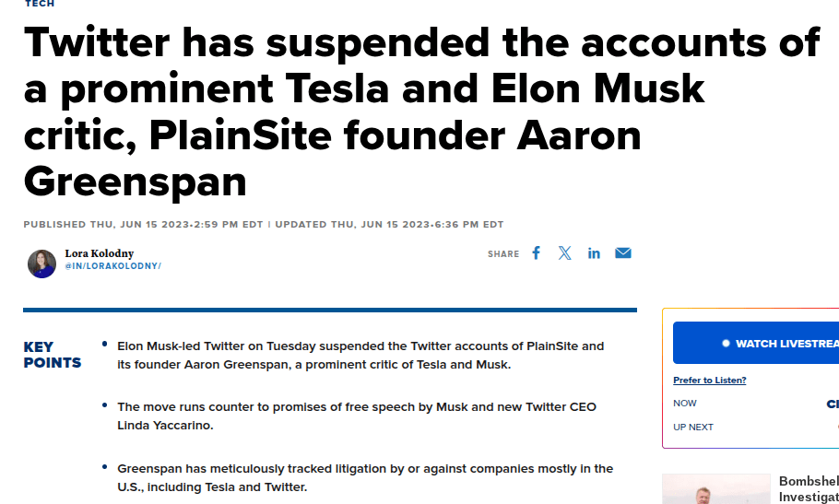Click the first key point about PlainSite suspension
839x504 pixels.
point(360,355)
